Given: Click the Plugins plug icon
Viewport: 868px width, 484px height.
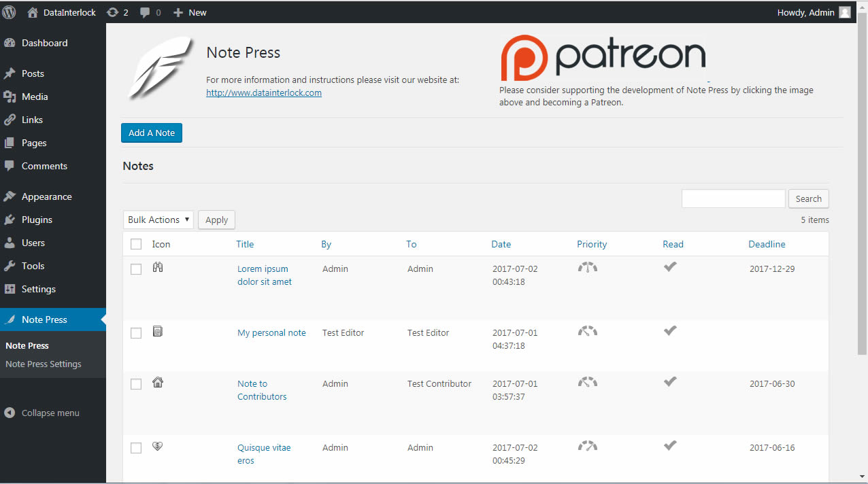Looking at the screenshot, I should [x=10, y=220].
